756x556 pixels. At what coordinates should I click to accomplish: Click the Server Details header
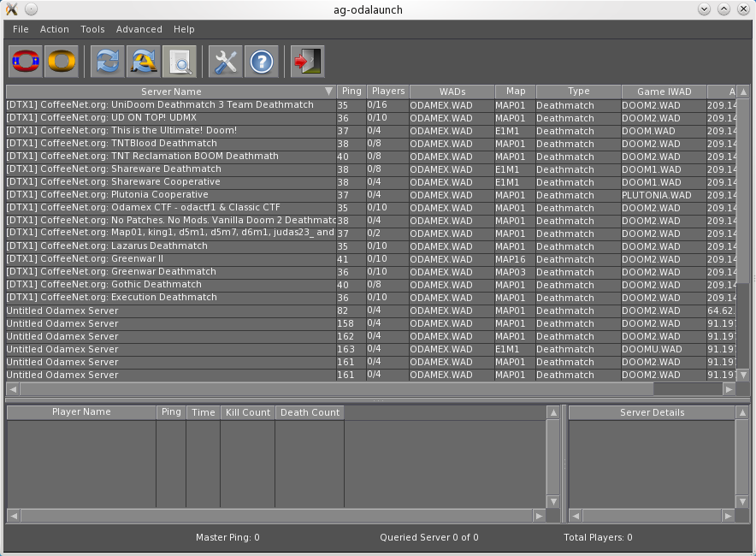click(x=652, y=412)
